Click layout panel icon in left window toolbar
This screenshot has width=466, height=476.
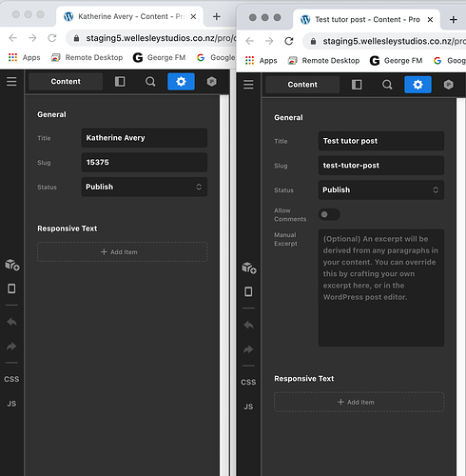[120, 82]
